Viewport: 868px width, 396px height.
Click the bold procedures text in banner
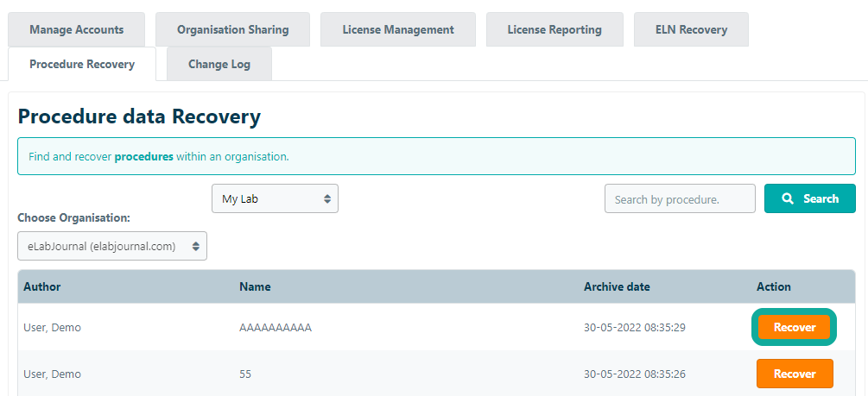(x=143, y=157)
